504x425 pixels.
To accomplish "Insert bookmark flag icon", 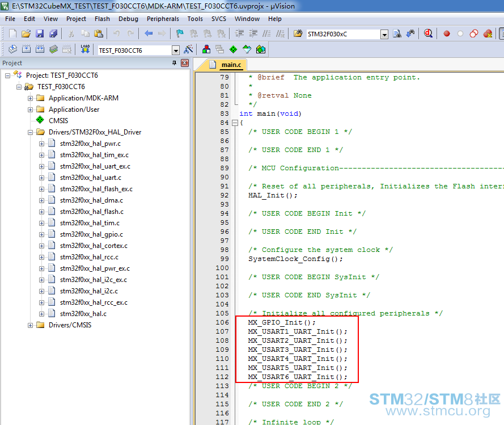I will [180, 33].
